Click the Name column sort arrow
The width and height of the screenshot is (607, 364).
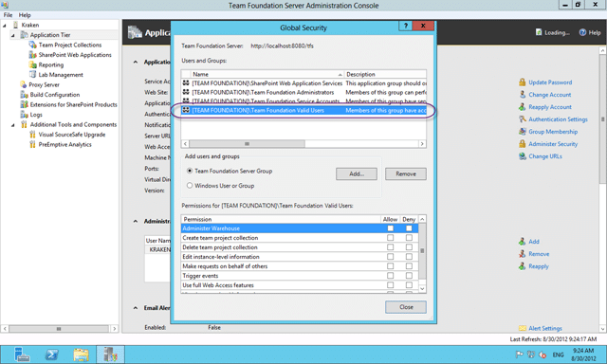340,74
